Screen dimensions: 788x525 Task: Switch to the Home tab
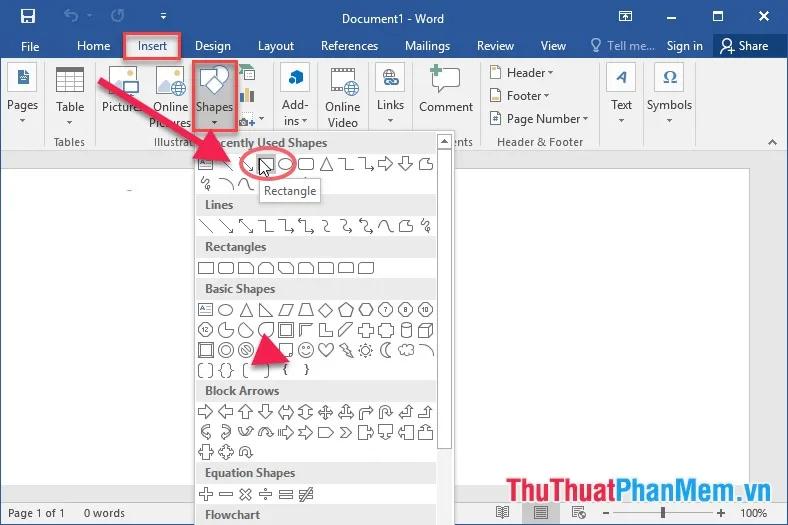coord(93,46)
